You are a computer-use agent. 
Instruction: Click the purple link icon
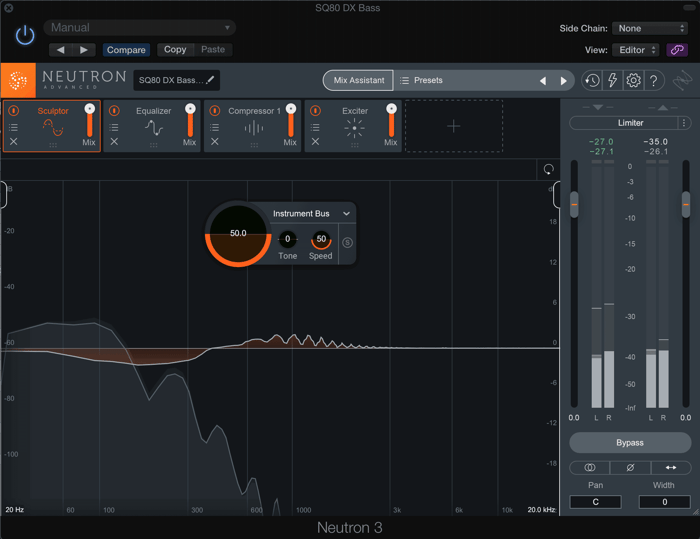[x=677, y=50]
